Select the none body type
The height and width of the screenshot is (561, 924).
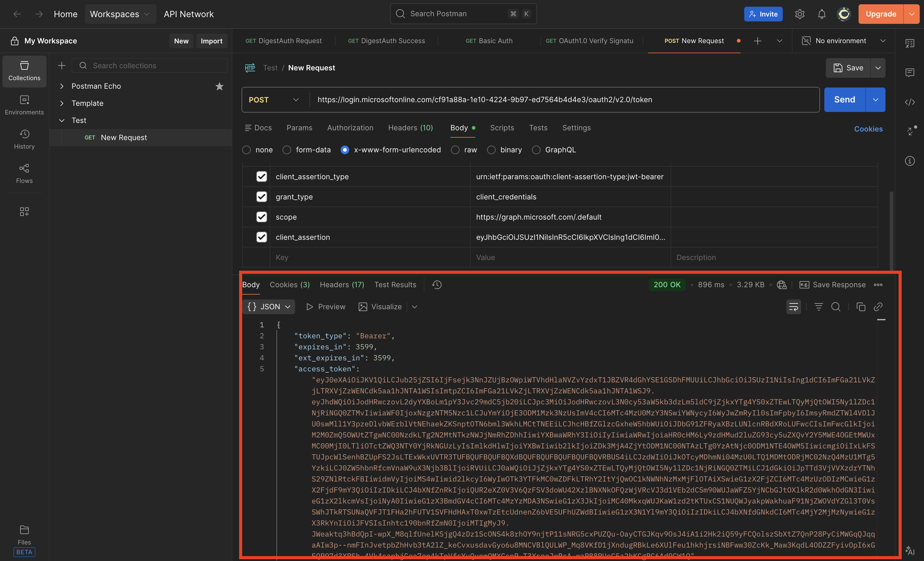(x=246, y=150)
